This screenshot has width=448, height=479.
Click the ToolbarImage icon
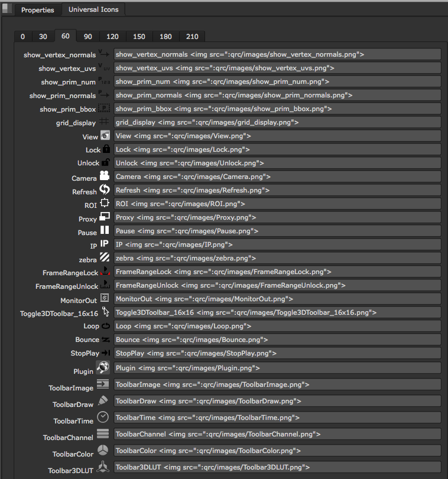click(103, 384)
